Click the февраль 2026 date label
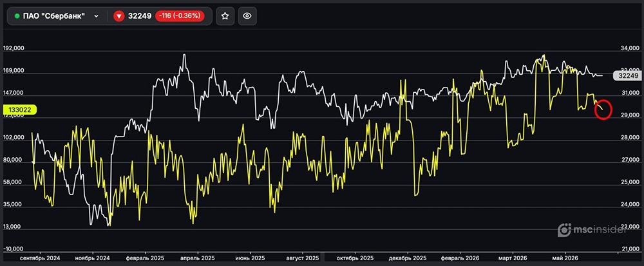The image size is (644, 266). [460, 258]
